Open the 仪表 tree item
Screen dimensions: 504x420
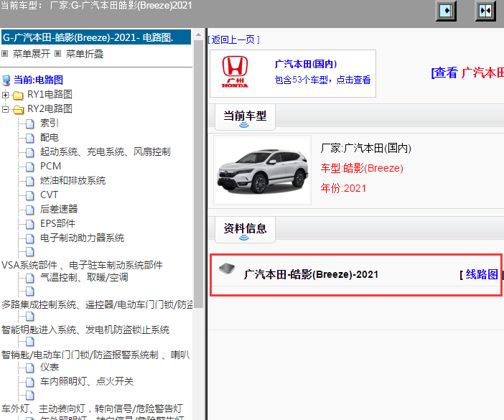[x=49, y=367]
